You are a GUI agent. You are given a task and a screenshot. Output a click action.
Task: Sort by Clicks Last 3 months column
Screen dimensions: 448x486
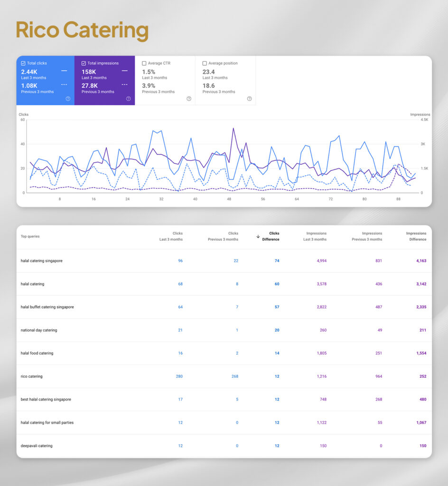click(171, 236)
